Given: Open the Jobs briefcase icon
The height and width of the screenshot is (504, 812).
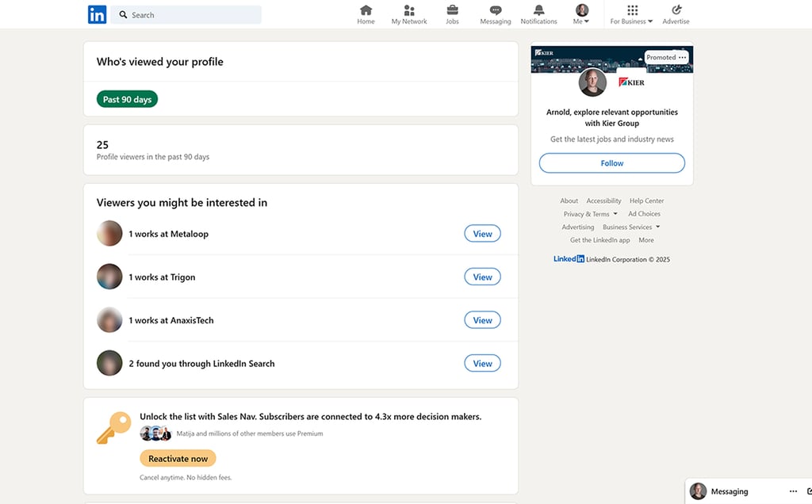Looking at the screenshot, I should pyautogui.click(x=452, y=10).
